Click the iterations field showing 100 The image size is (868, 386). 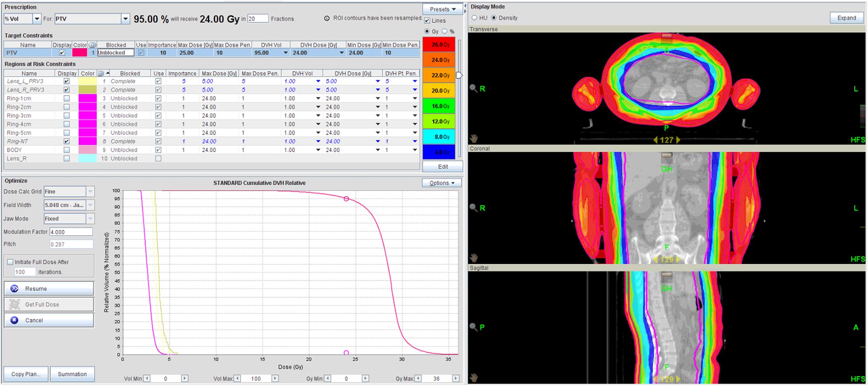25,272
